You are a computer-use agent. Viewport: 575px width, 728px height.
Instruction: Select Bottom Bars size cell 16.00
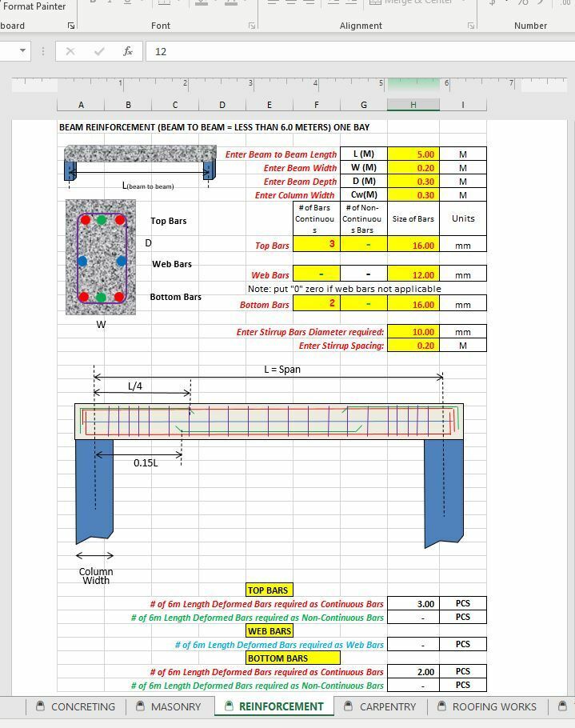413,303
